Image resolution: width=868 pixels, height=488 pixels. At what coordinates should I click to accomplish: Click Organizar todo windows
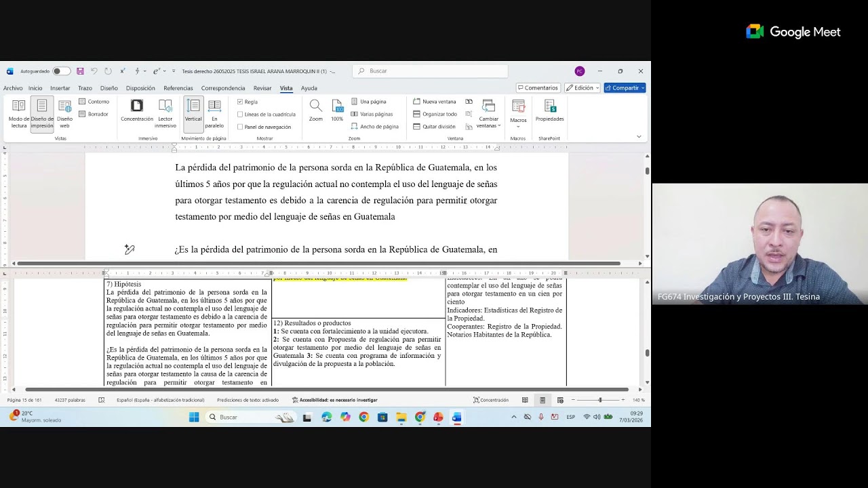pos(435,114)
